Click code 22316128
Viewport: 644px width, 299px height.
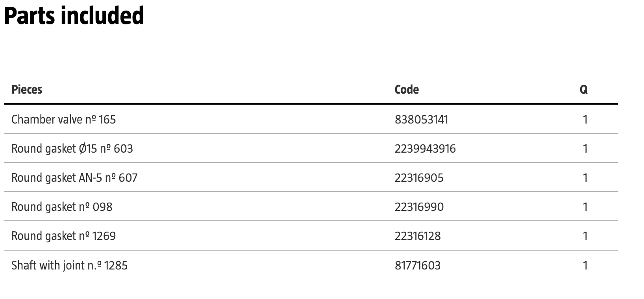(418, 236)
